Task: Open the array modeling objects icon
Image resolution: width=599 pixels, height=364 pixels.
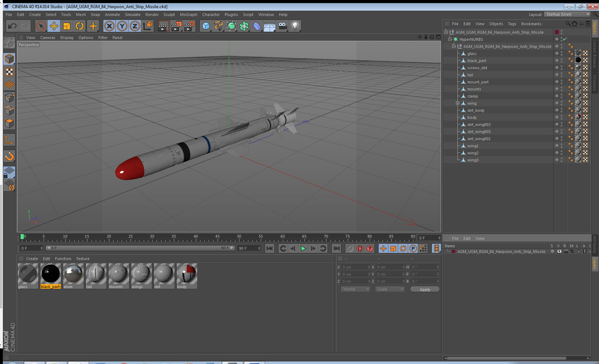Action: click(244, 26)
